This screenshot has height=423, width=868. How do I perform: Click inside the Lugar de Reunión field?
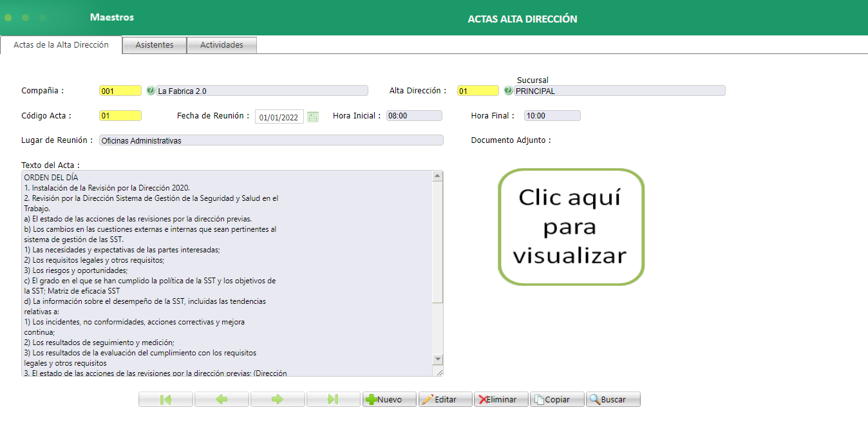coord(270,140)
